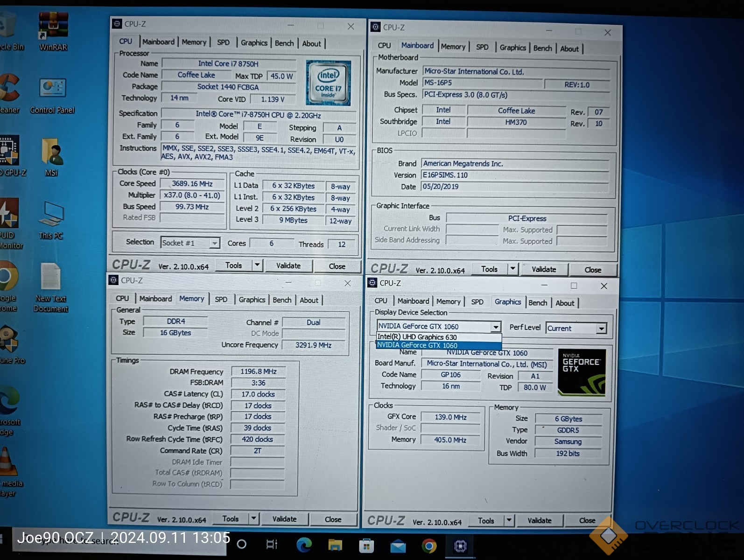Click title bar icon of Memory CPU-Z window
The width and height of the screenshot is (744, 560).
point(113,280)
